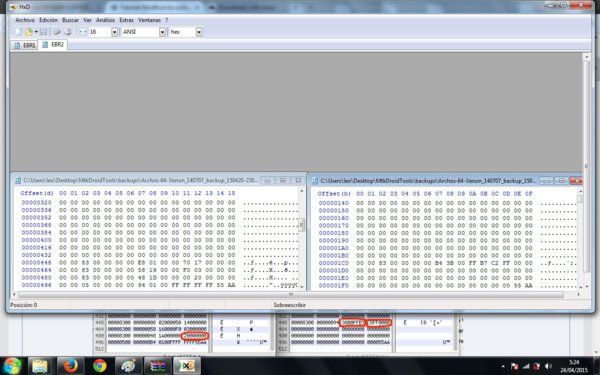The height and width of the screenshot is (375, 600).
Task: Click offset 00000140 in right window
Action: click(334, 203)
